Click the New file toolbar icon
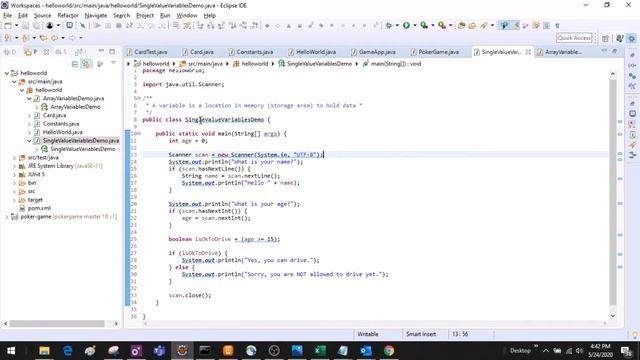This screenshot has width=640, height=360. coord(8,25)
